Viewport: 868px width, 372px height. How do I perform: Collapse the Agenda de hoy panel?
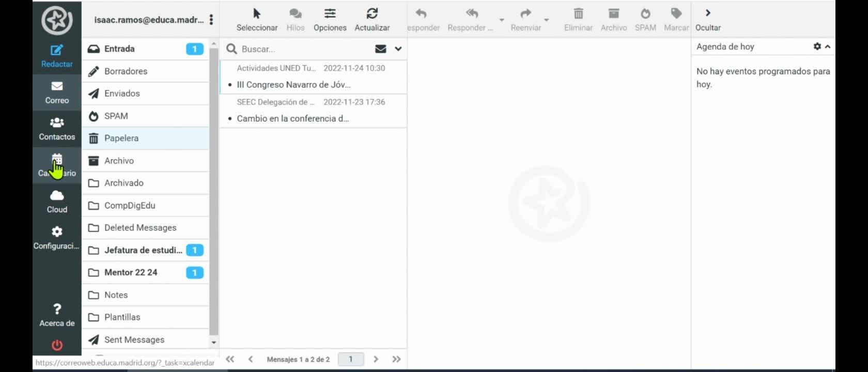pos(828,47)
